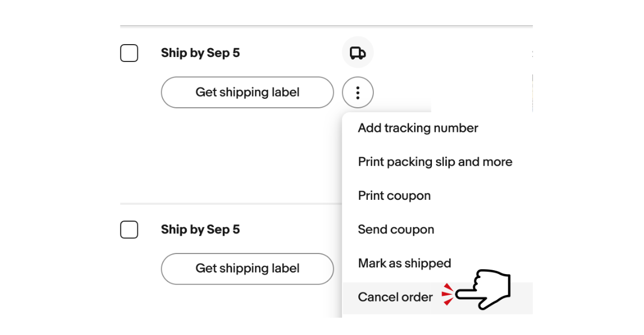Viewport: 644px width, 335px height.
Task: Click the second Ship by Sep 5 heading
Action: [x=200, y=229]
